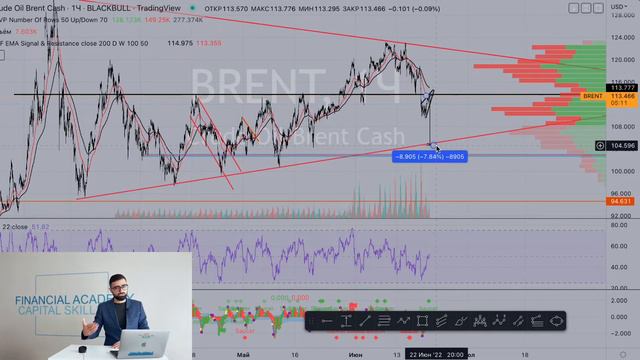Collapse the indicator legend toggle box

[x=2, y=56]
